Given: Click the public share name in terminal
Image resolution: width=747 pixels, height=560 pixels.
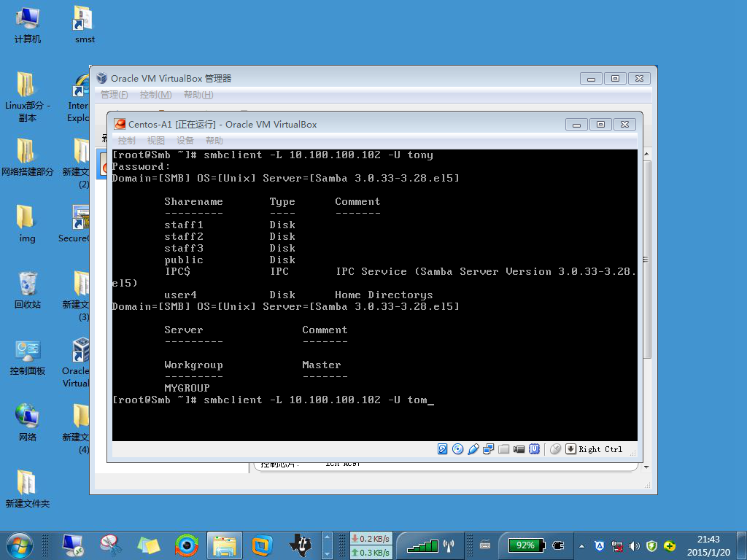Looking at the screenshot, I should coord(184,260).
